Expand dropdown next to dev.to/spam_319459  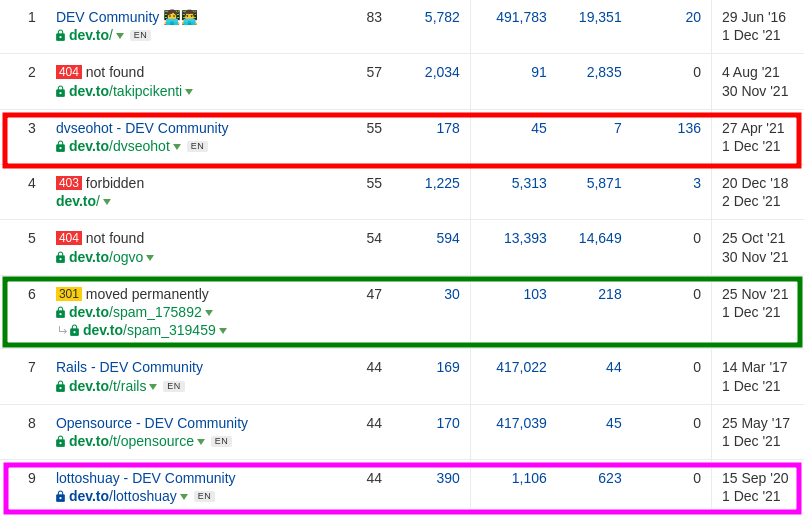(223, 331)
